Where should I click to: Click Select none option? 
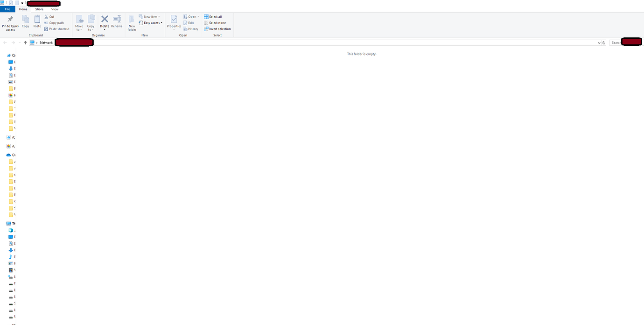click(x=215, y=23)
